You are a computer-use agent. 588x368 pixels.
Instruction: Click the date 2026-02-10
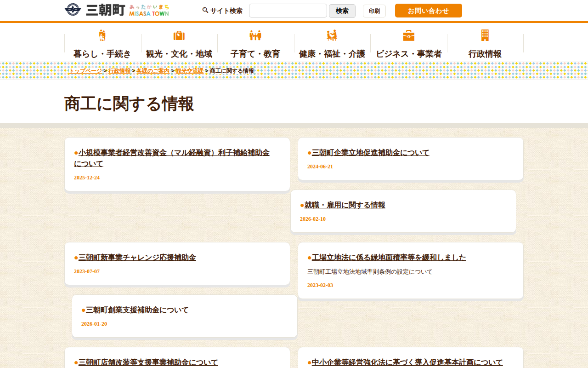[x=313, y=219]
